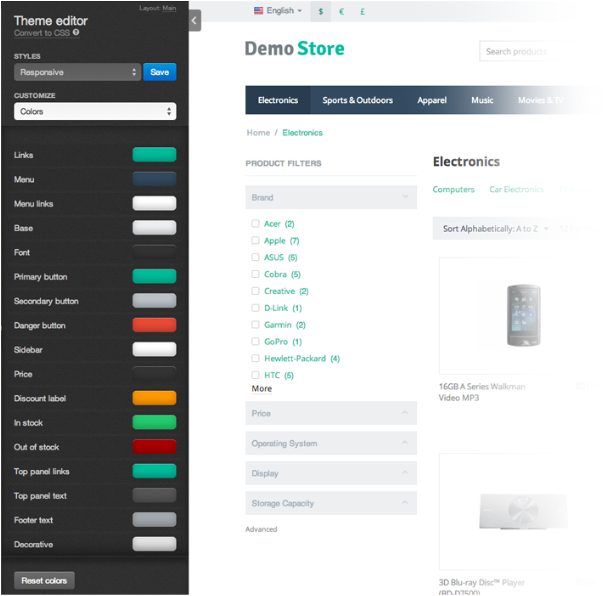The width and height of the screenshot is (614, 596).
Task: Check the Acer brand checkbox
Action: pyautogui.click(x=255, y=224)
